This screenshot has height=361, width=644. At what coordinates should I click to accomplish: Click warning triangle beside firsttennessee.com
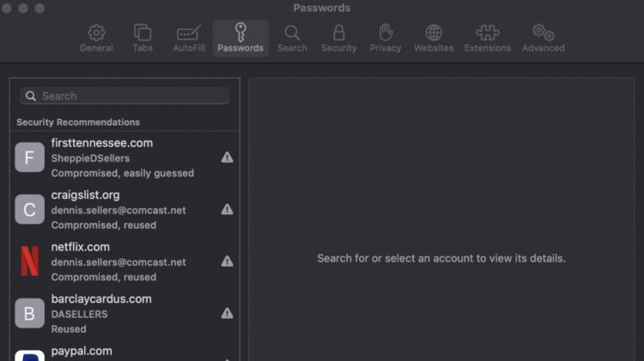227,158
